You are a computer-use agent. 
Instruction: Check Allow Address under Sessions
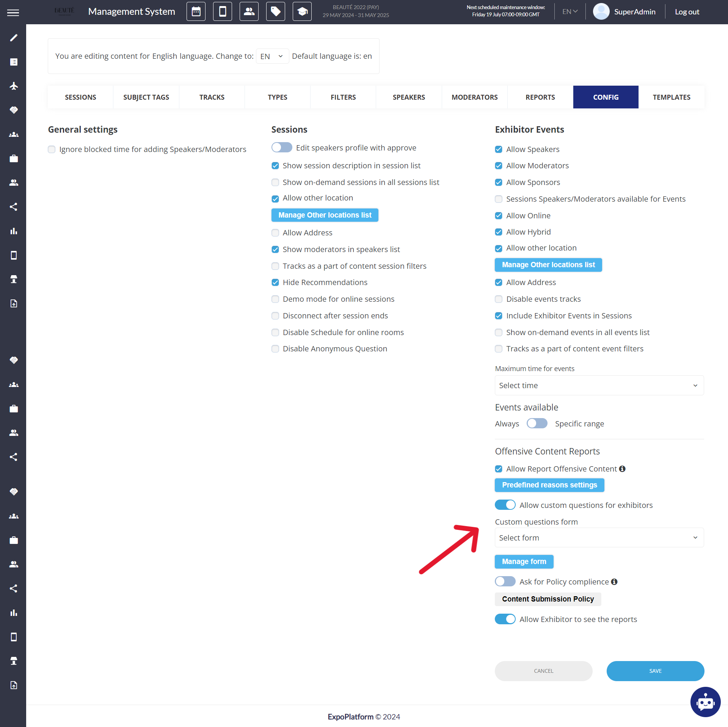point(275,233)
